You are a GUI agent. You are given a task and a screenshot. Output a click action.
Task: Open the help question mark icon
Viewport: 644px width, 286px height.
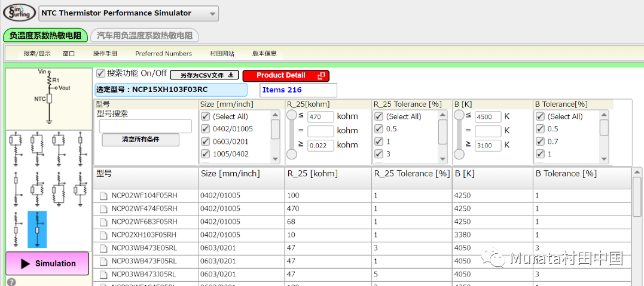click(11, 282)
